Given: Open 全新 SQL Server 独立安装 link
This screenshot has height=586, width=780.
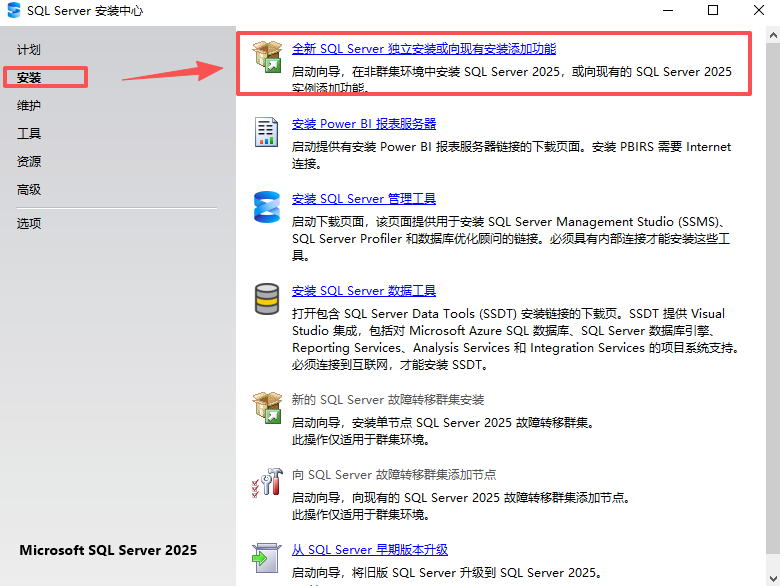Looking at the screenshot, I should click(x=424, y=49).
